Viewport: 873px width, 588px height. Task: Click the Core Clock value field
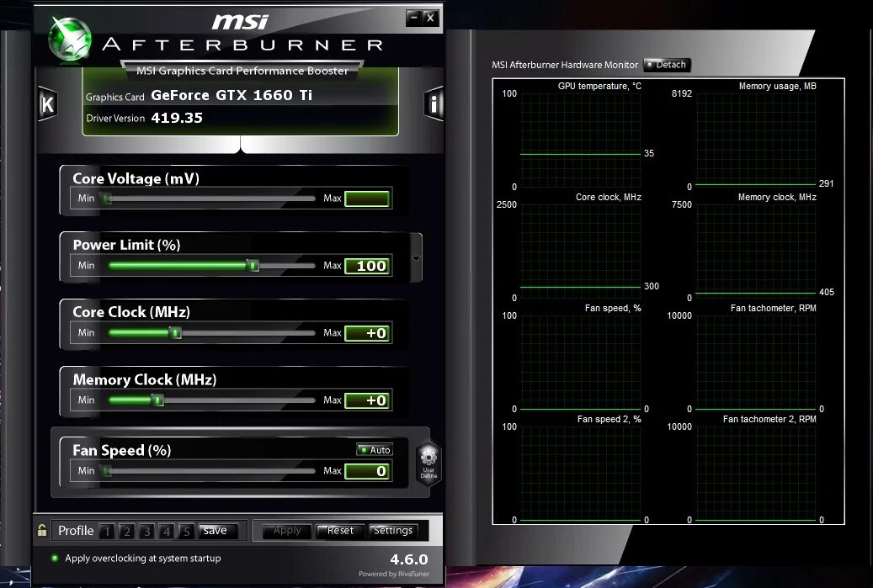coord(367,333)
